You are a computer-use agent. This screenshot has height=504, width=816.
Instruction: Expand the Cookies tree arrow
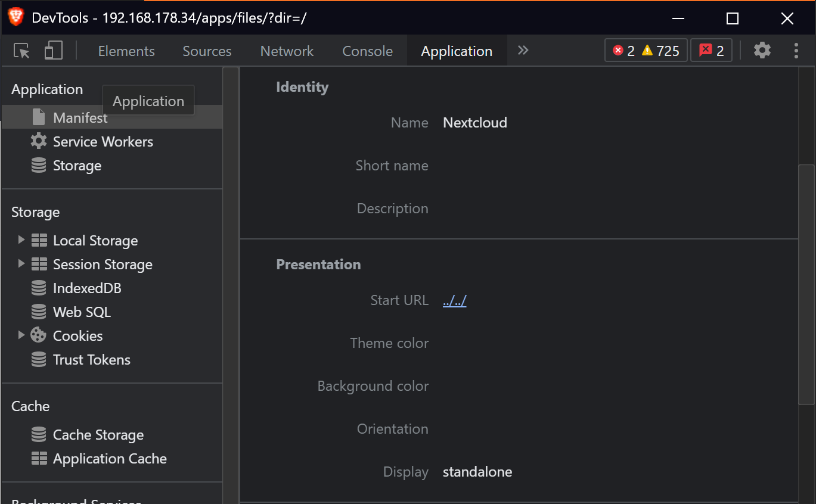(x=21, y=335)
